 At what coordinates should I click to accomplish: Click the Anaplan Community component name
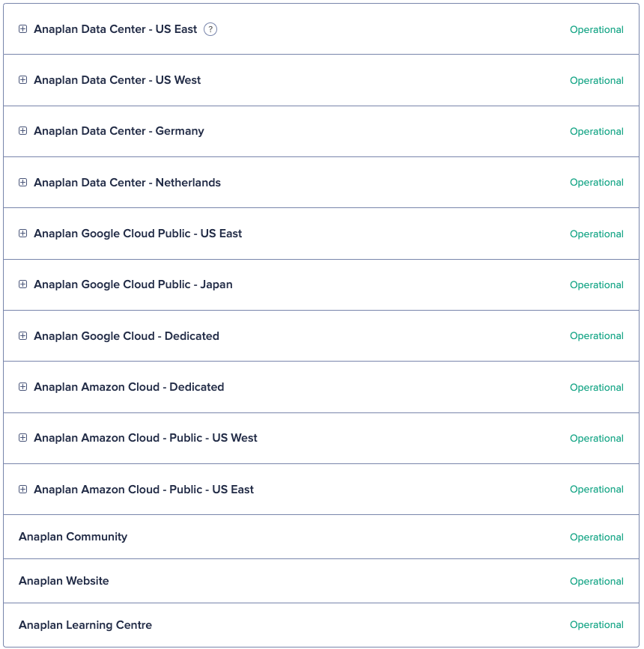click(73, 537)
